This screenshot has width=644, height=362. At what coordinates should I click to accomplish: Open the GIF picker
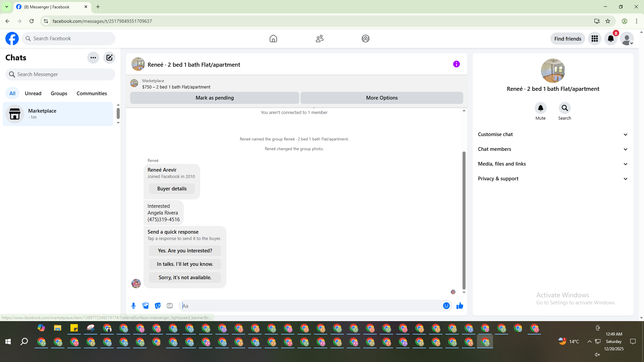point(170,306)
